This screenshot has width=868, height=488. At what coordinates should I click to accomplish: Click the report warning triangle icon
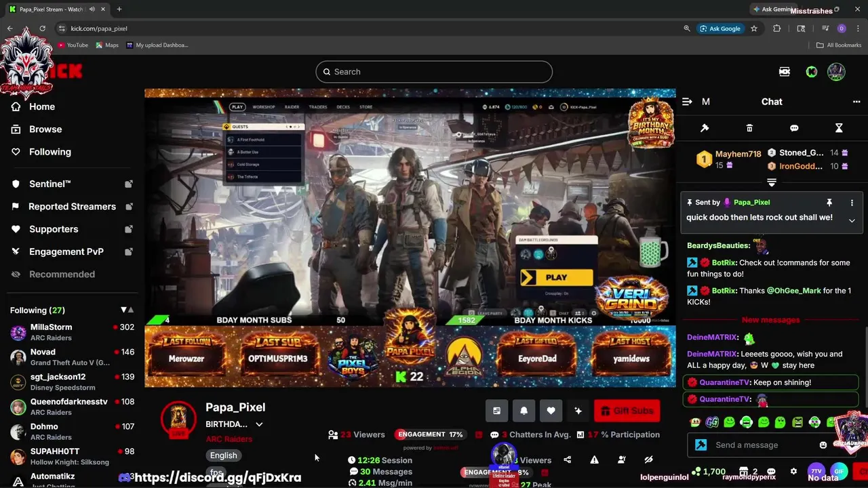594,460
